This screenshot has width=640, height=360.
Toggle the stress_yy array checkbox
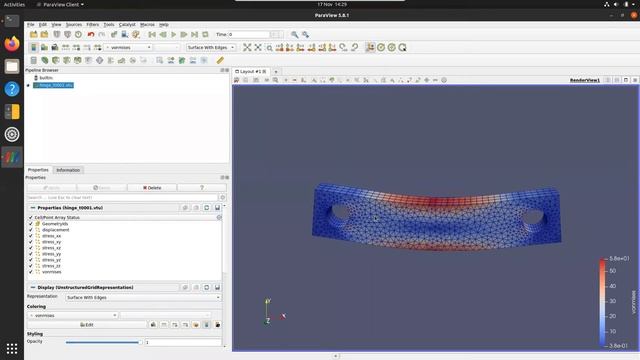click(x=31, y=254)
